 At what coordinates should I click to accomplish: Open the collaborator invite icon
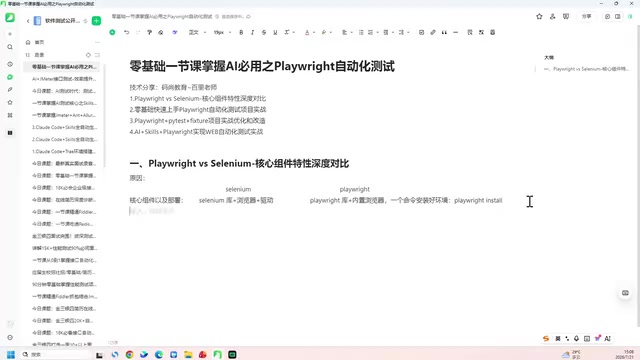553,16
